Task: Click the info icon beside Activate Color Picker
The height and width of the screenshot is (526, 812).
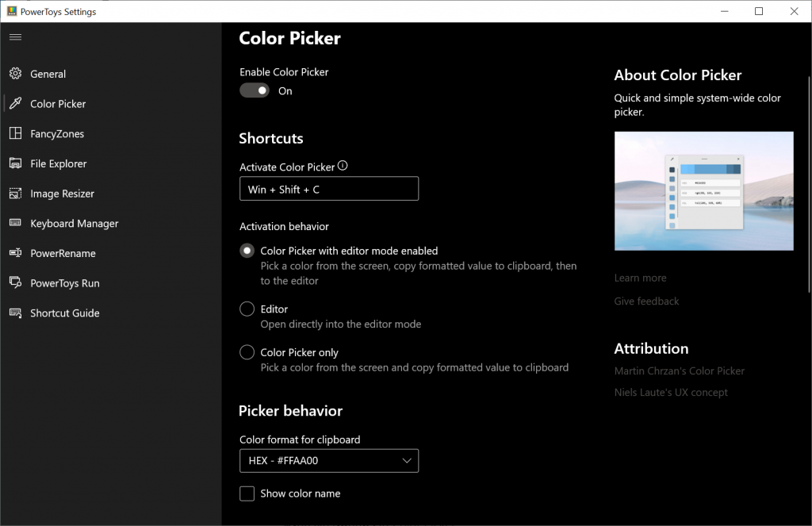Action: (x=343, y=167)
